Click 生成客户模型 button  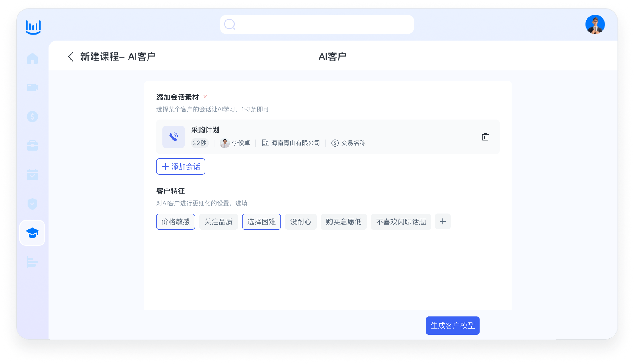[x=453, y=326]
